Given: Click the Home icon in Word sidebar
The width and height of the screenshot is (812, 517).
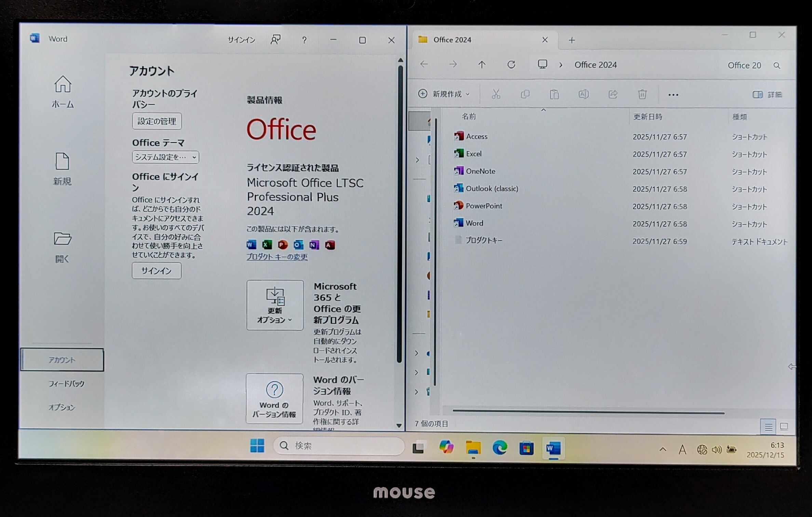Looking at the screenshot, I should [63, 84].
